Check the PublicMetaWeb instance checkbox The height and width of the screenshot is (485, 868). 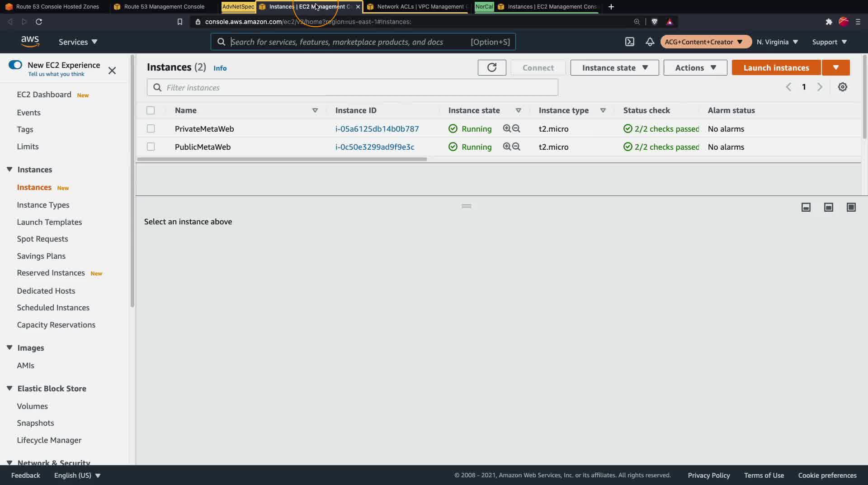pos(151,147)
